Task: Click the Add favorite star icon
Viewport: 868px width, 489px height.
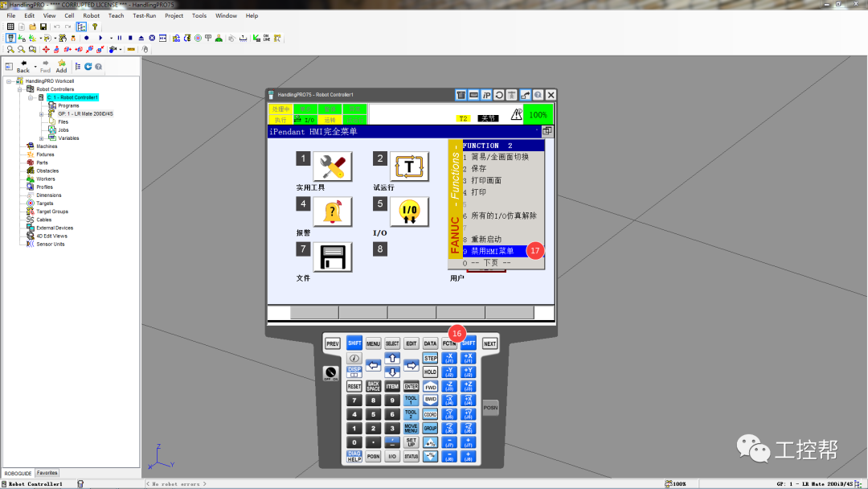Action: click(61, 67)
